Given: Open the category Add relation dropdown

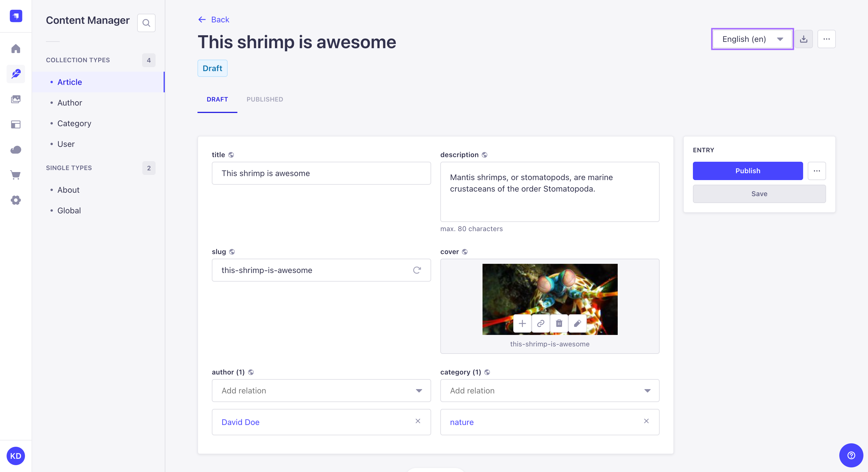Looking at the screenshot, I should point(647,391).
